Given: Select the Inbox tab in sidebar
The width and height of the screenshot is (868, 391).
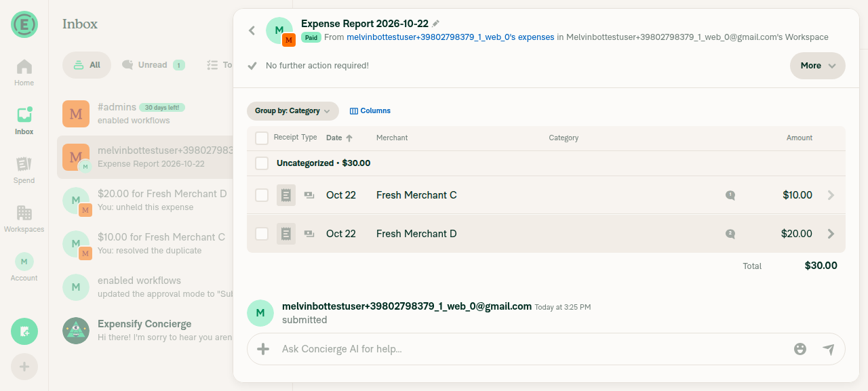Looking at the screenshot, I should point(24,121).
